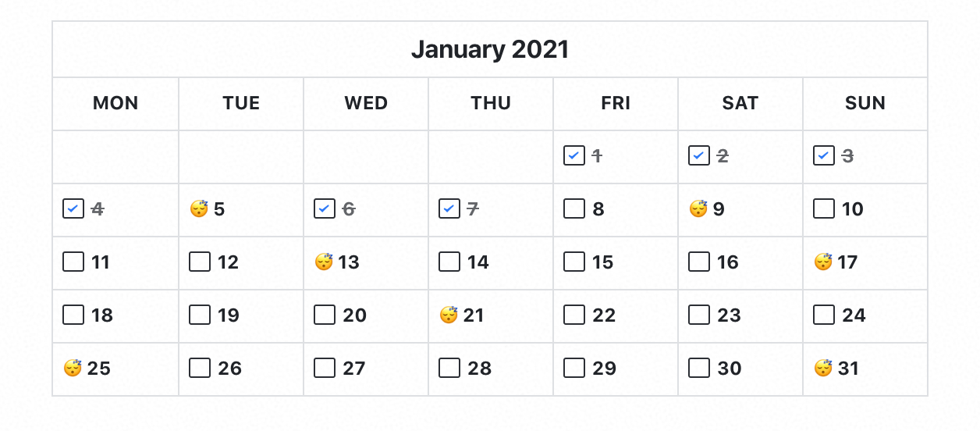Click the WED column header
The image size is (980, 431).
pos(366,103)
